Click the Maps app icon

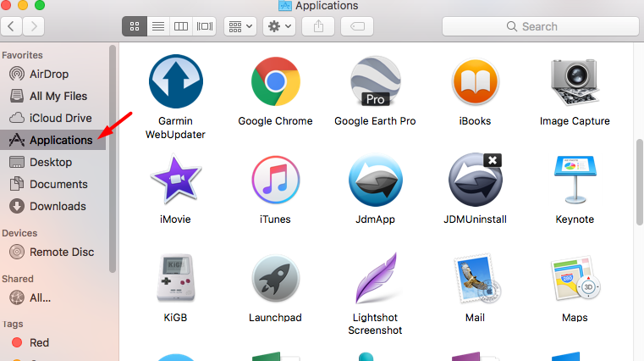[575, 278]
